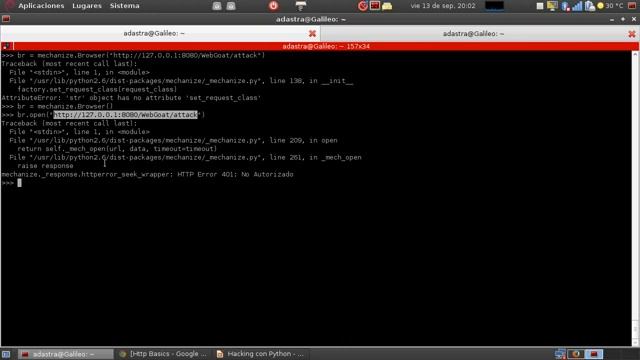Close the left terminal tab with red X

[x=312, y=34]
